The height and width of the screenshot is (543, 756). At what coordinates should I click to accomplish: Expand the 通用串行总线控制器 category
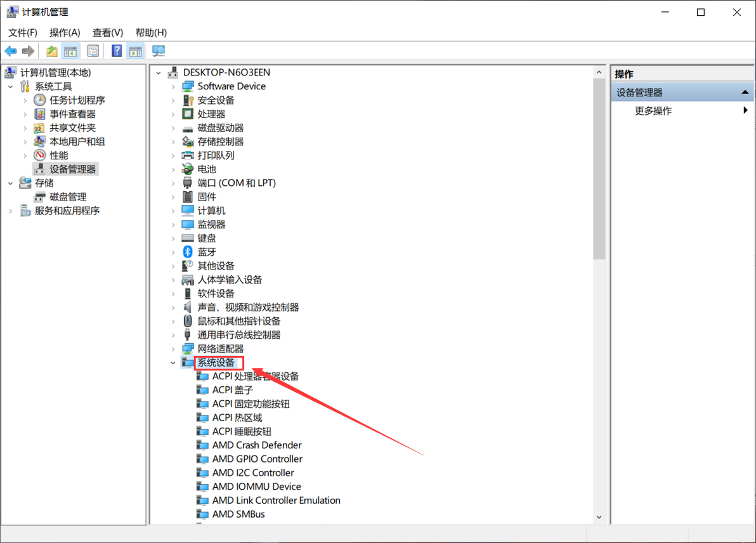173,335
